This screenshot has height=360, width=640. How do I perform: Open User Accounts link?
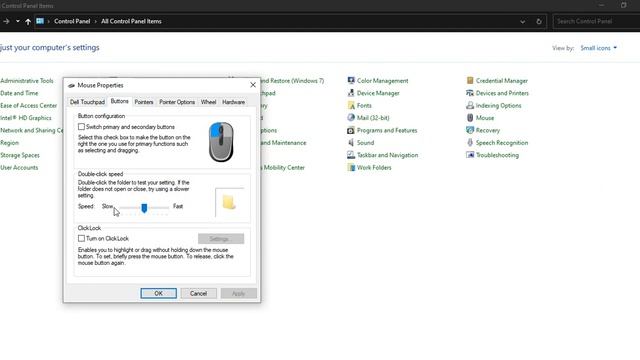point(19,167)
